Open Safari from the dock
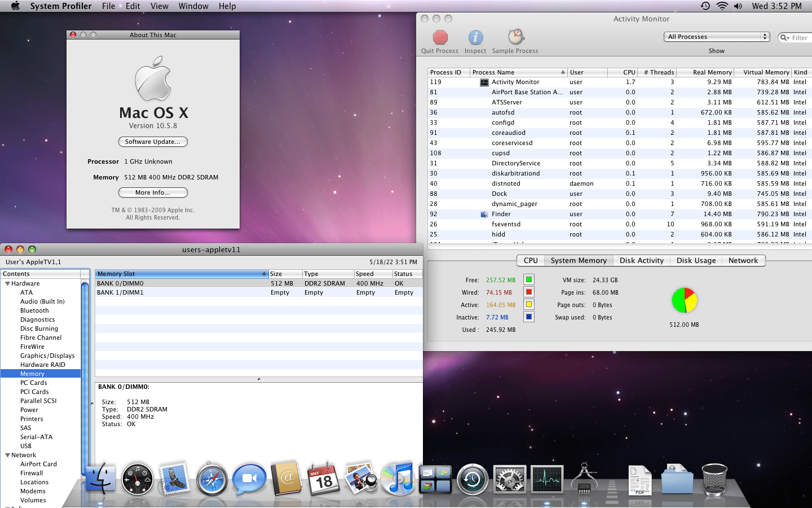Screen dimensions: 812x508 212,479
